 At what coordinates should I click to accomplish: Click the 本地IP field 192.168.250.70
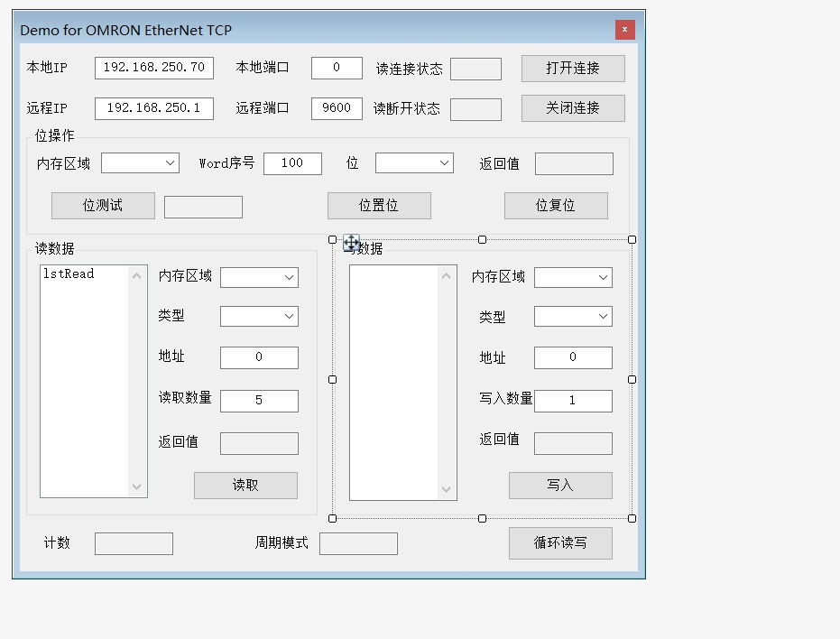tap(154, 68)
